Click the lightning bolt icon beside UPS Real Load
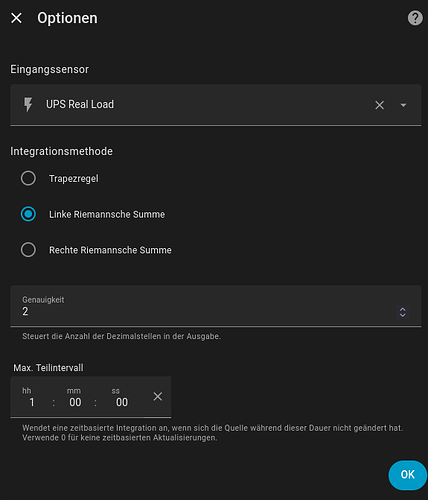Viewport: 428px width, 500px height. click(28, 105)
